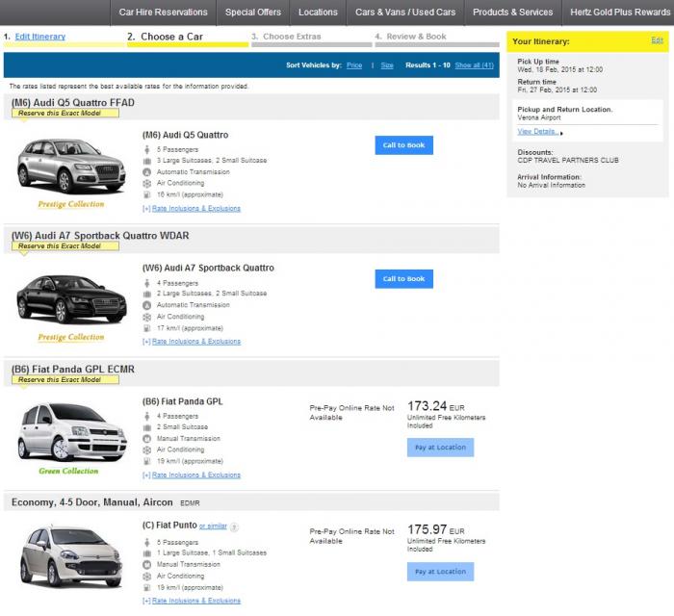674x616 pixels.
Task: Open Special Offers menu
Action: [x=252, y=13]
